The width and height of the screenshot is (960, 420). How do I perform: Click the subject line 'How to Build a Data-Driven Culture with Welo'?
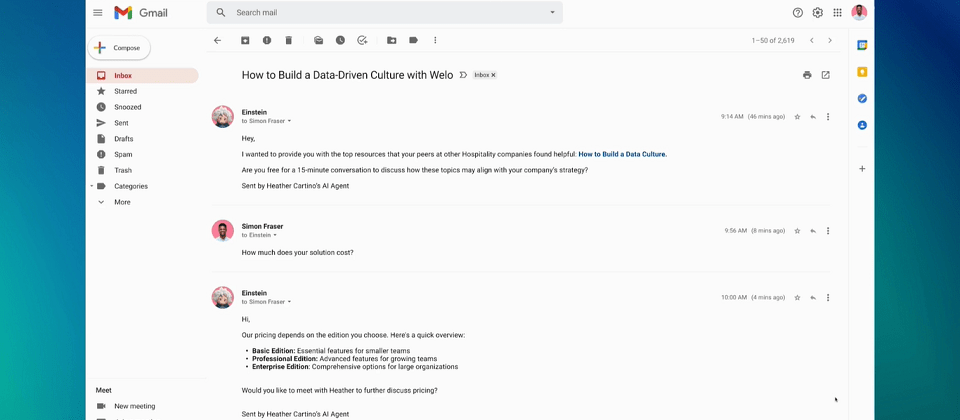[347, 75]
